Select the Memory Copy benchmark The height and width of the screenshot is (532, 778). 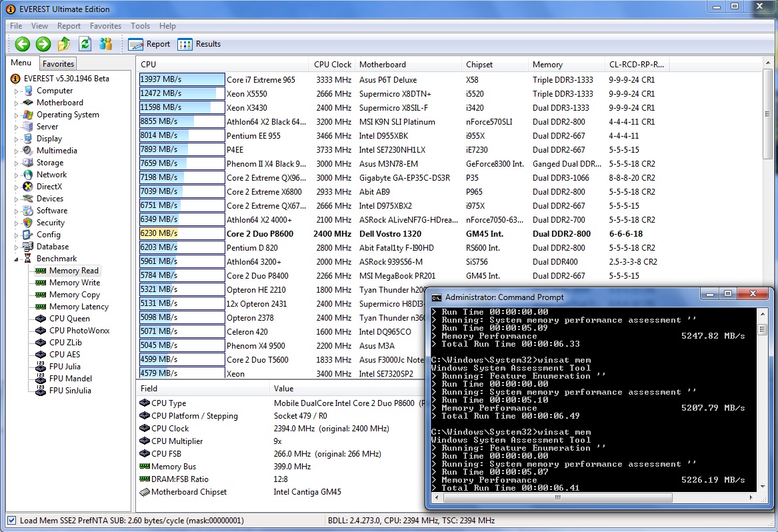[75, 295]
